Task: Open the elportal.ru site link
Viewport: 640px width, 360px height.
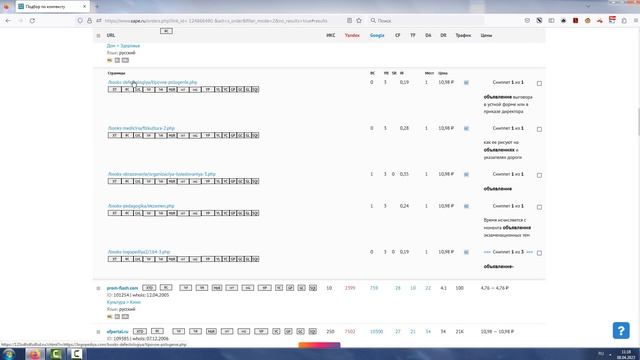Action: tap(117, 332)
